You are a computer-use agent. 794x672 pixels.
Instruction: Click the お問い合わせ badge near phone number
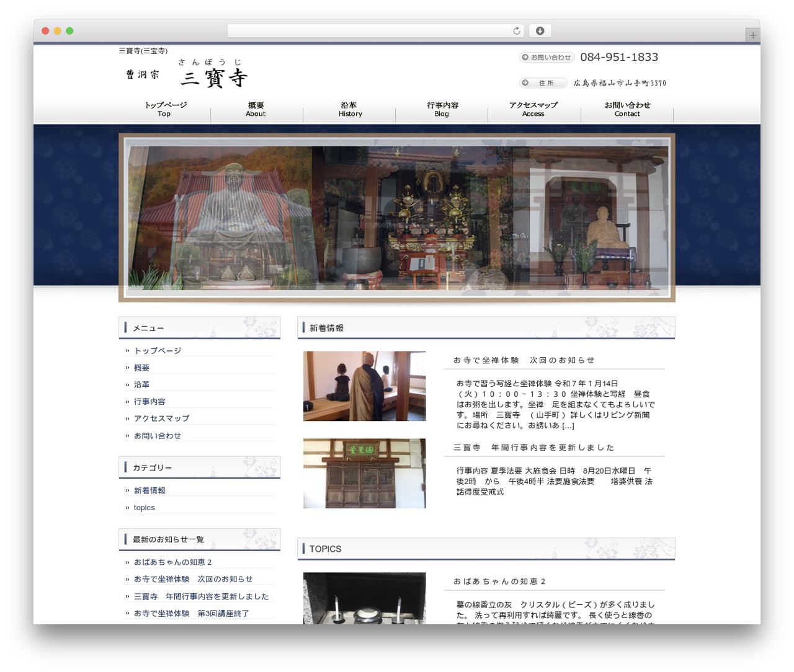pos(546,57)
